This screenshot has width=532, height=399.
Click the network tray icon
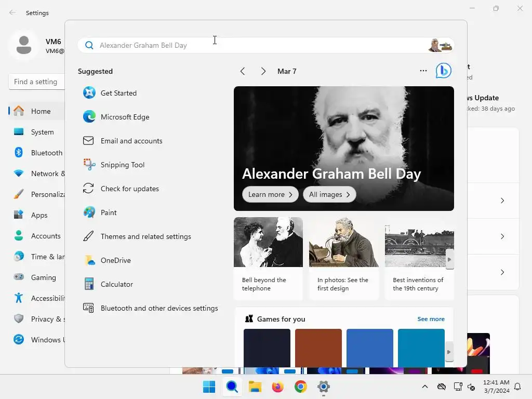coord(458,387)
